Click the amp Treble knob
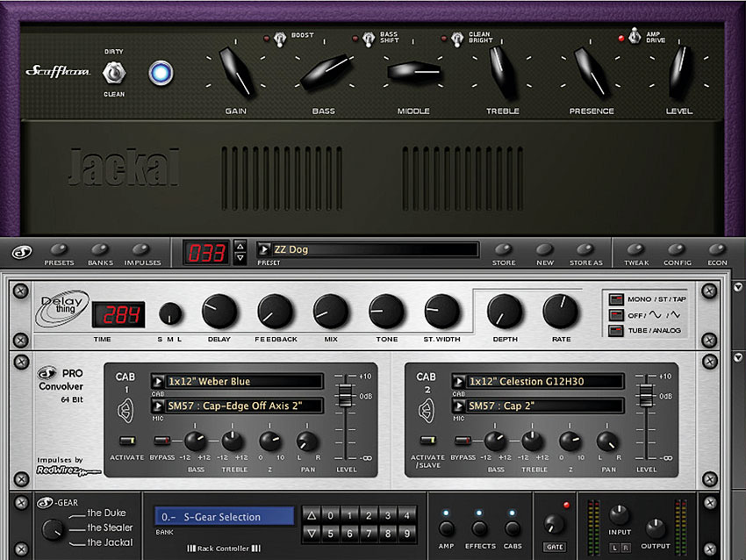This screenshot has height=560, width=746. pos(502,72)
